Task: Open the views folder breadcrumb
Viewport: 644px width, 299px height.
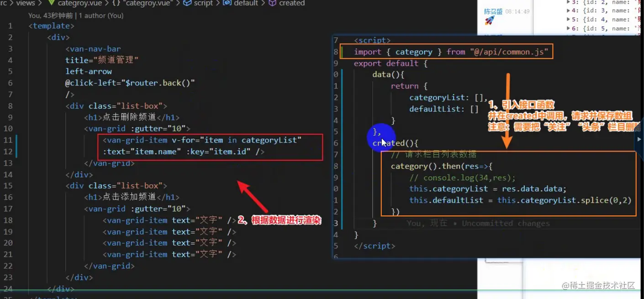Action: [x=26, y=3]
